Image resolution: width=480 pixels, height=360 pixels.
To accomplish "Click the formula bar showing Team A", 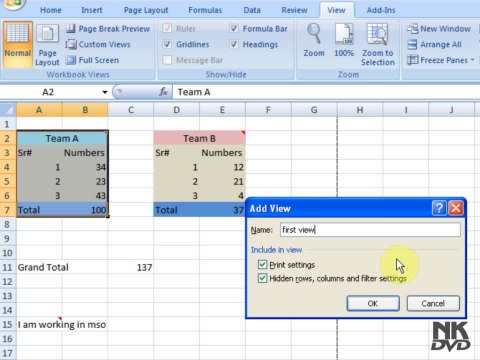I will click(x=327, y=92).
